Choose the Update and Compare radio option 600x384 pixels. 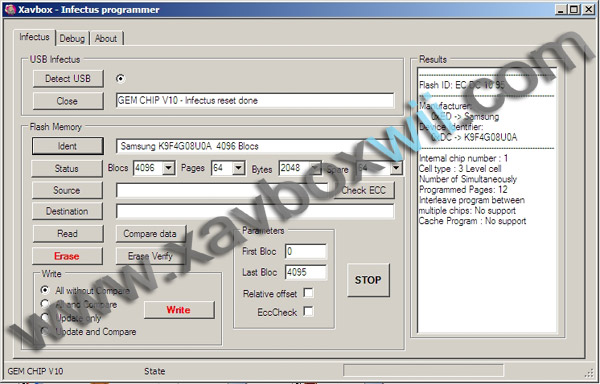click(x=45, y=331)
